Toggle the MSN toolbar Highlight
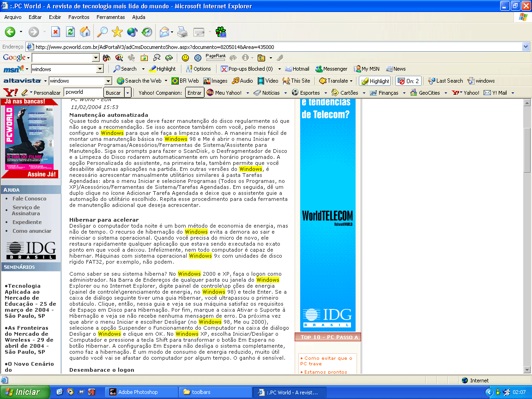The image size is (532, 399). click(x=162, y=69)
